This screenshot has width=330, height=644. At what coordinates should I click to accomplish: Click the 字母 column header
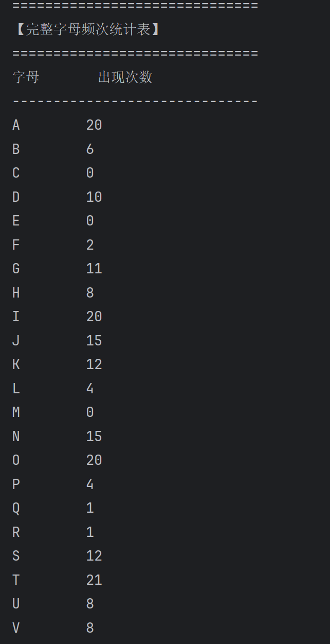[x=26, y=77]
